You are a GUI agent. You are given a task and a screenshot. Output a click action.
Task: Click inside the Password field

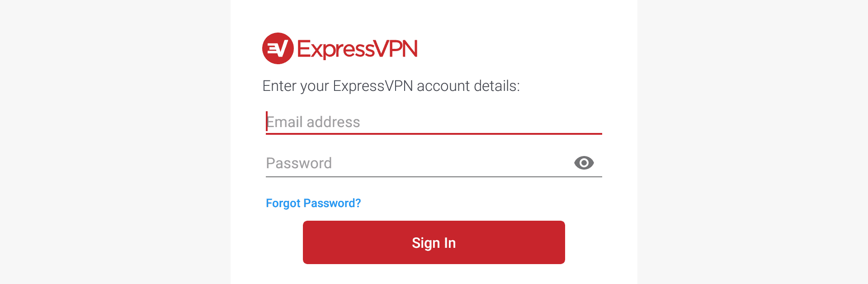point(416,163)
